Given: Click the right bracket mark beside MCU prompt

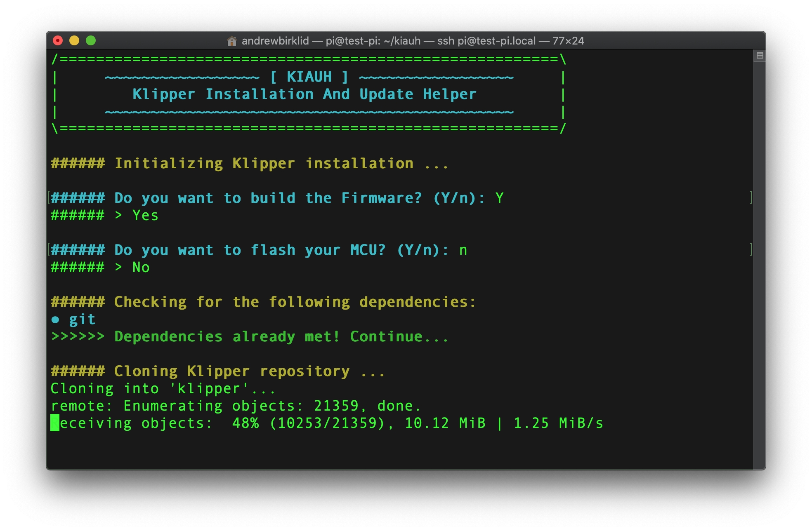Looking at the screenshot, I should click(751, 250).
